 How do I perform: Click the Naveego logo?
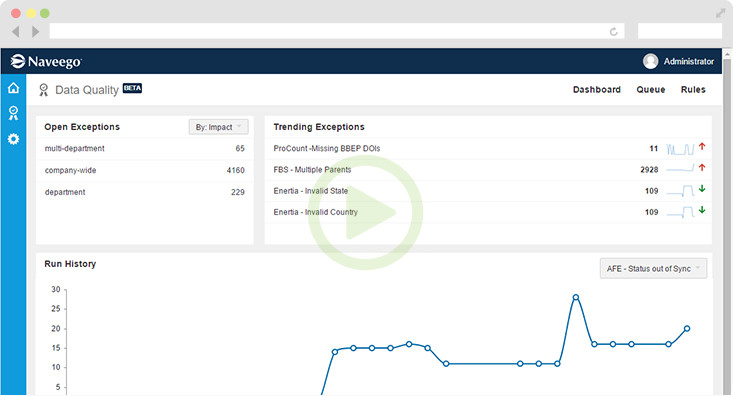pyautogui.click(x=46, y=61)
